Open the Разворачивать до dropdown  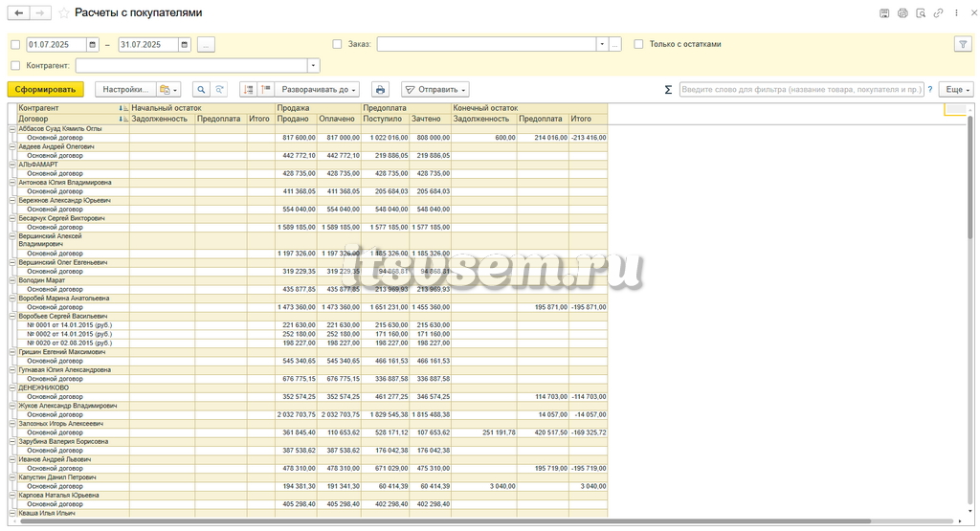click(x=317, y=89)
